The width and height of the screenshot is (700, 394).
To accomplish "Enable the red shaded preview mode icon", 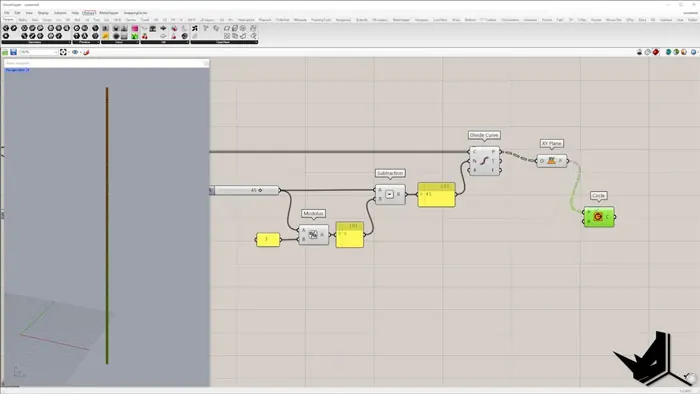I will click(x=656, y=52).
